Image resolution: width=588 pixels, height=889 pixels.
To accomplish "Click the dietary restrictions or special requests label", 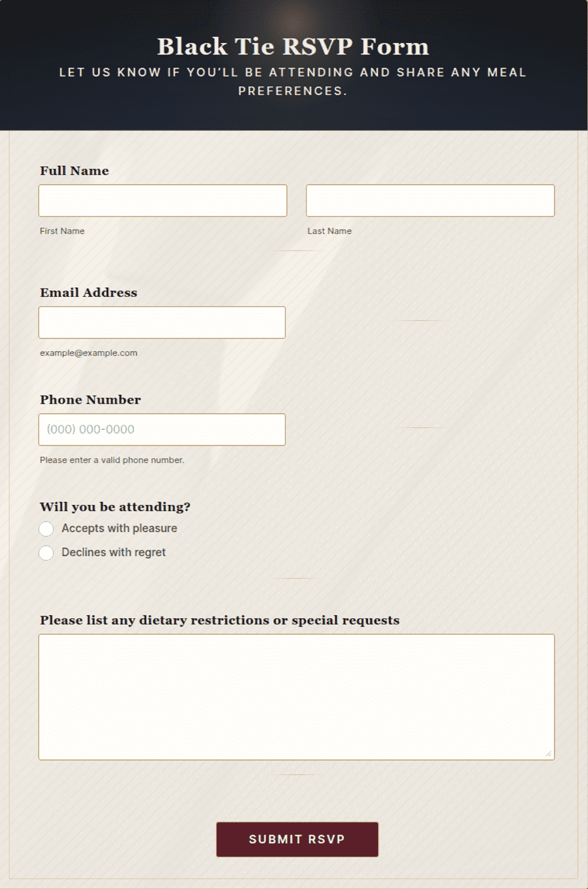I will tap(220, 620).
